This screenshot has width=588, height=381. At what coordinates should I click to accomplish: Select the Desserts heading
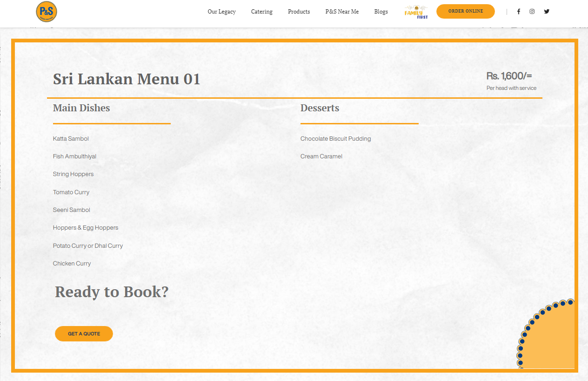tap(320, 108)
